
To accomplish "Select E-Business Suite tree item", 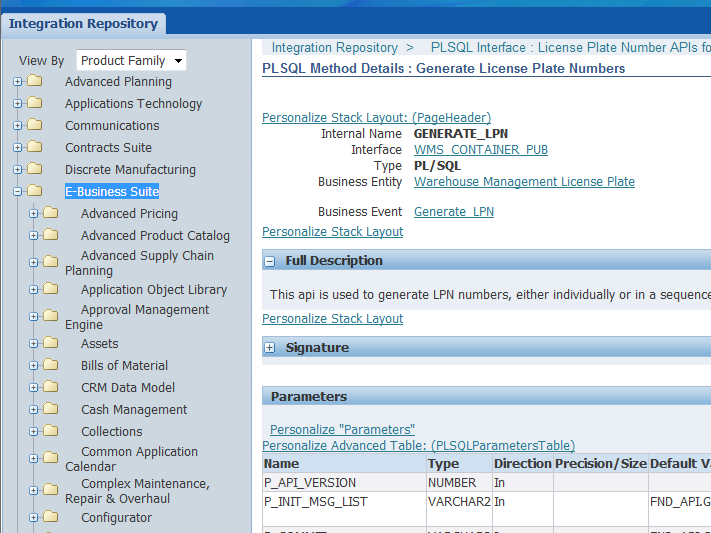I will click(112, 191).
